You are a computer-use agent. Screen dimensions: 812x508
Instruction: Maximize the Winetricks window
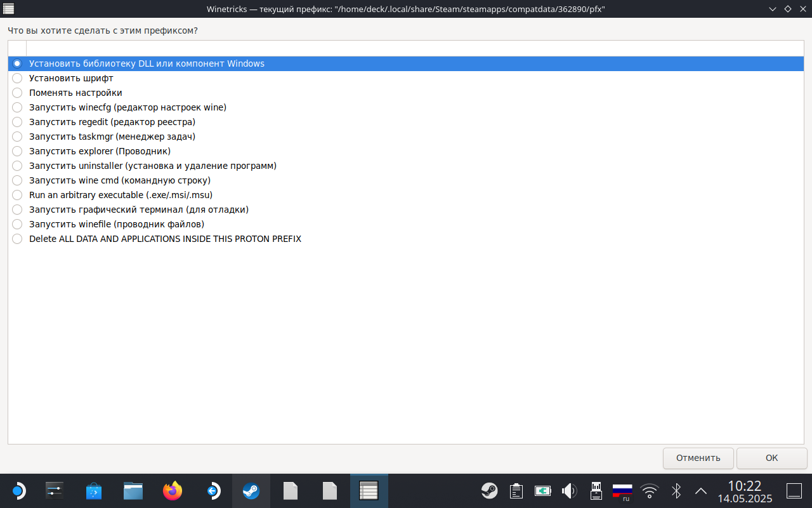tap(788, 9)
